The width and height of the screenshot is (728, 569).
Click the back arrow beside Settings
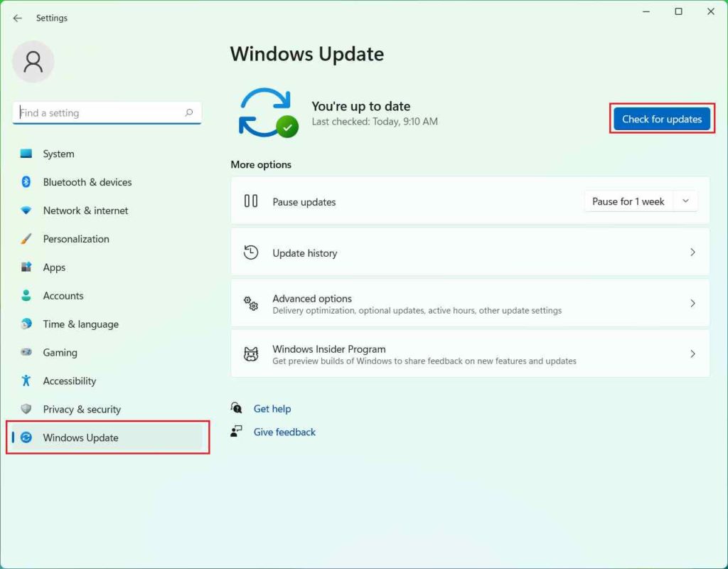[18, 18]
